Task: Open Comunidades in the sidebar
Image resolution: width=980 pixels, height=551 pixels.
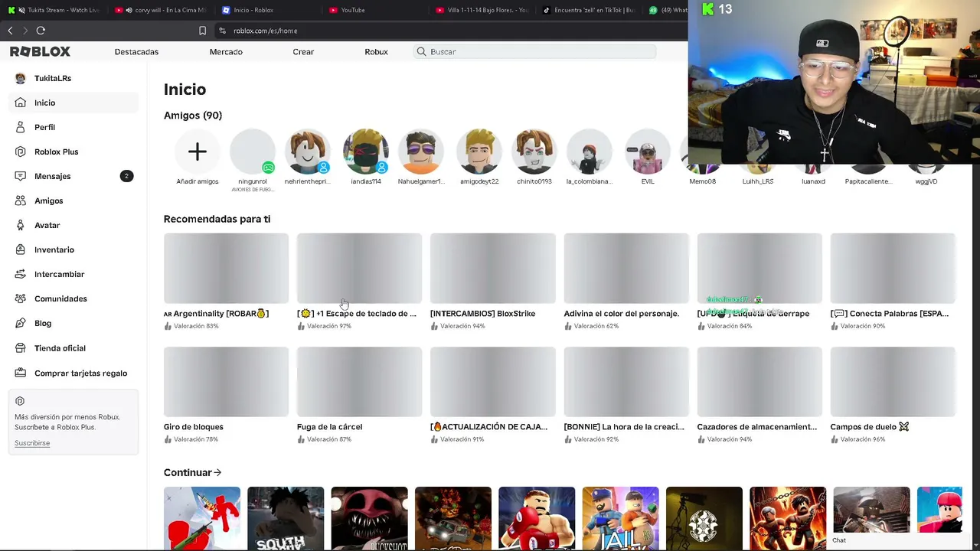Action: (x=73, y=298)
